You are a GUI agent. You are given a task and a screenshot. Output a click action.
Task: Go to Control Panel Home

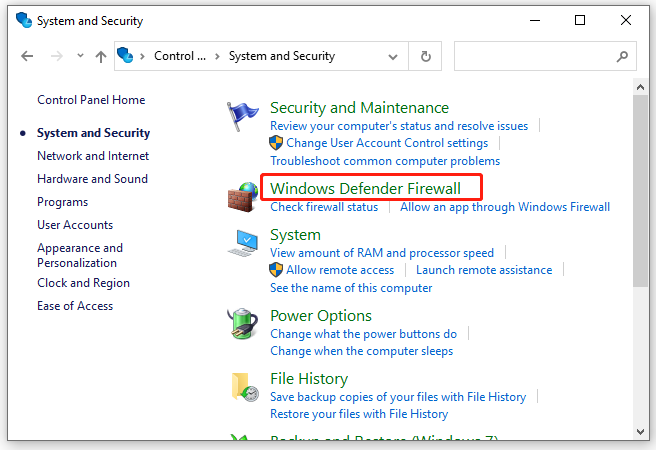pos(91,100)
